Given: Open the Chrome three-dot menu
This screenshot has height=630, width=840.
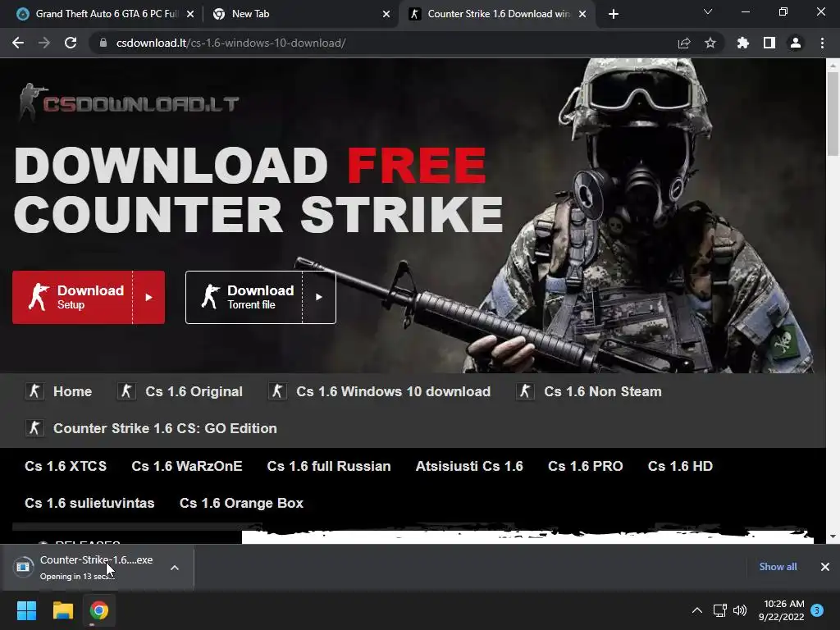Looking at the screenshot, I should coord(822,43).
